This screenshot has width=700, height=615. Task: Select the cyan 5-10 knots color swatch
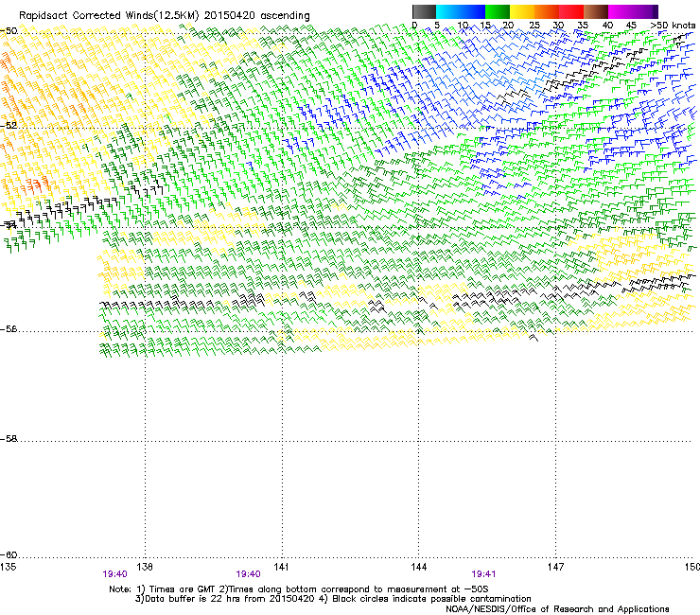pos(448,11)
